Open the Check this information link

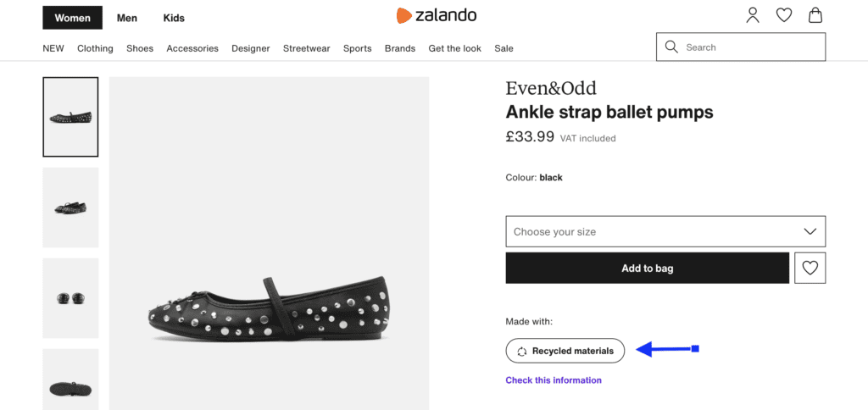coord(554,380)
